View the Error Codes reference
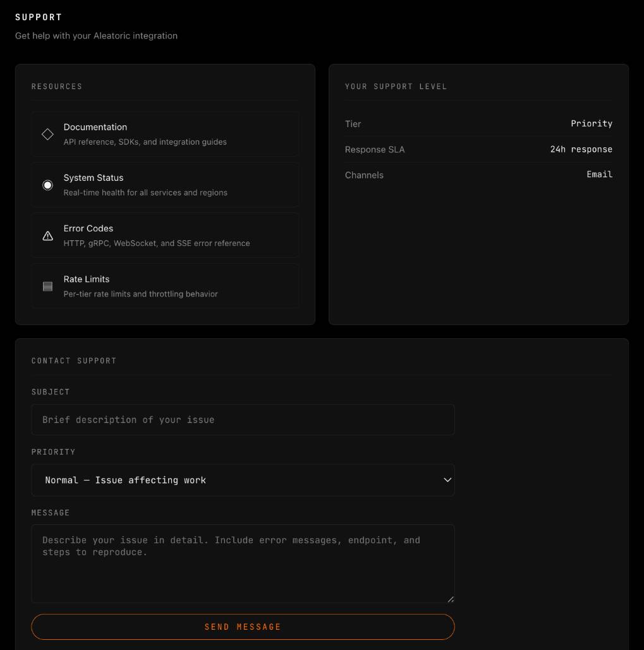Screen dimensions: 644x650 pyautogui.click(x=164, y=235)
